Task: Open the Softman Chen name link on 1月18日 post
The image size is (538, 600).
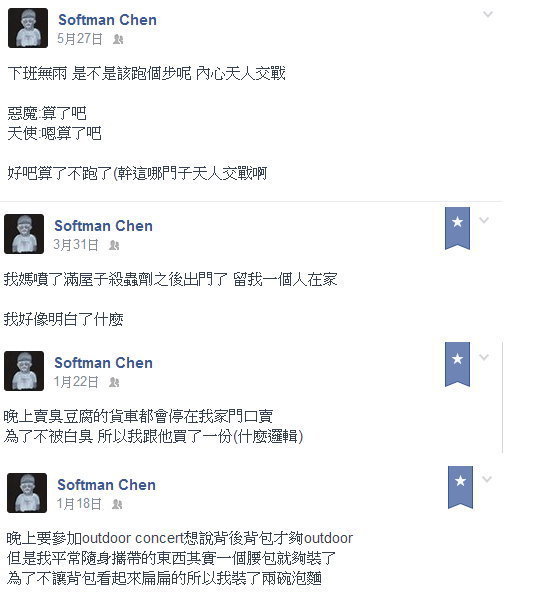Action: coord(106,485)
